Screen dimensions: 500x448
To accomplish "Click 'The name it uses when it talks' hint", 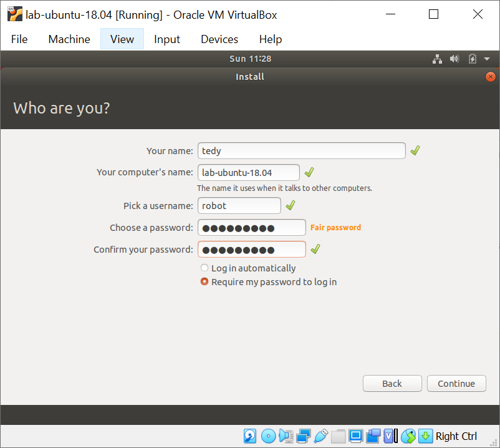I will click(284, 188).
